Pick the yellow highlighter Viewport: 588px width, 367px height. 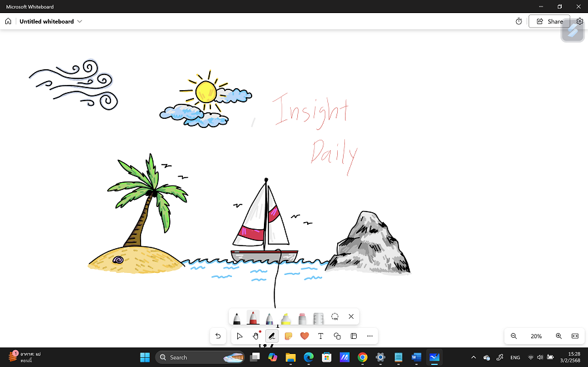pyautogui.click(x=286, y=318)
